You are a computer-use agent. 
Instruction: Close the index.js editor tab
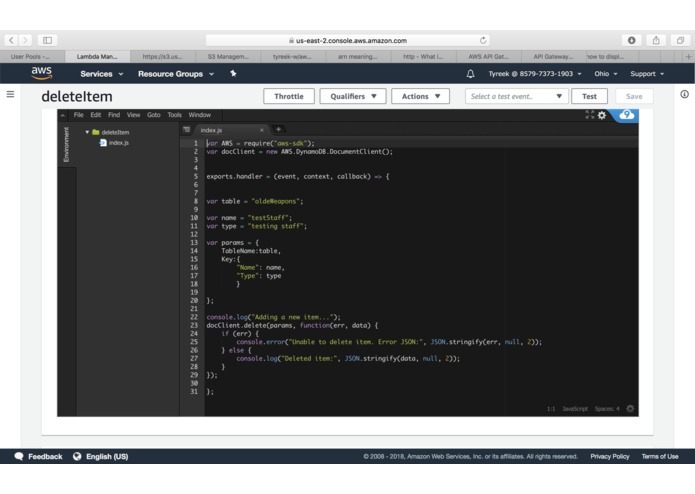pos(262,130)
